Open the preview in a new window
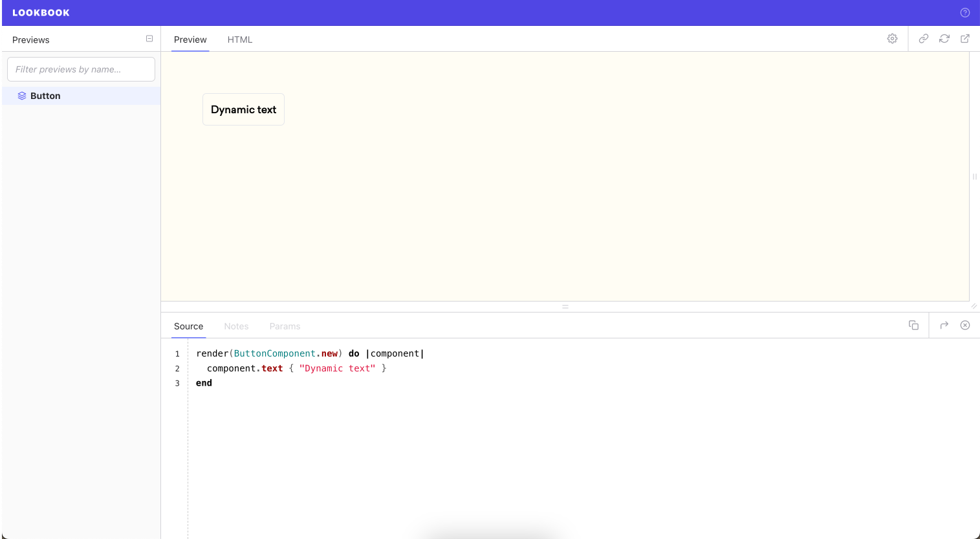980x539 pixels. tap(965, 39)
